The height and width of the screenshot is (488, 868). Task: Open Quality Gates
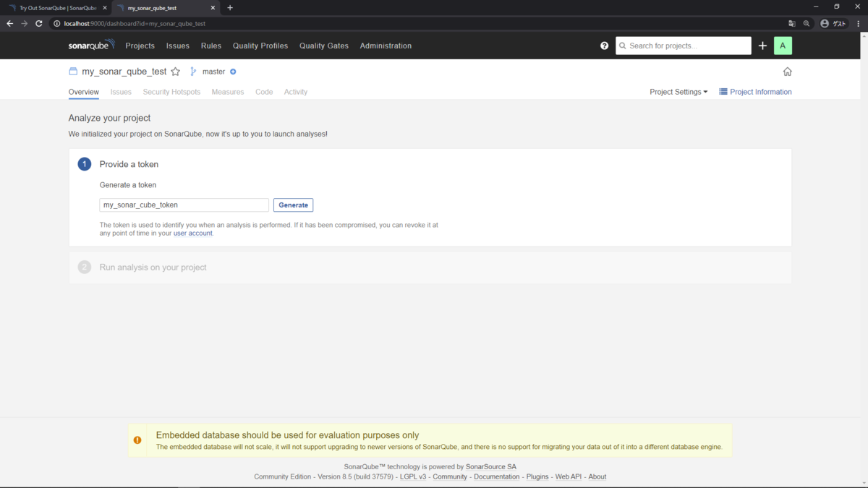[x=324, y=46]
